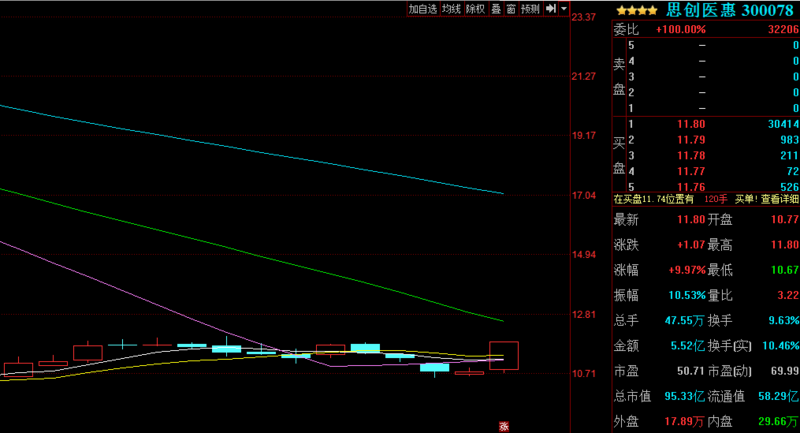Toggle the 均线 moving average display
Screen dimensions: 800x433
451,9
